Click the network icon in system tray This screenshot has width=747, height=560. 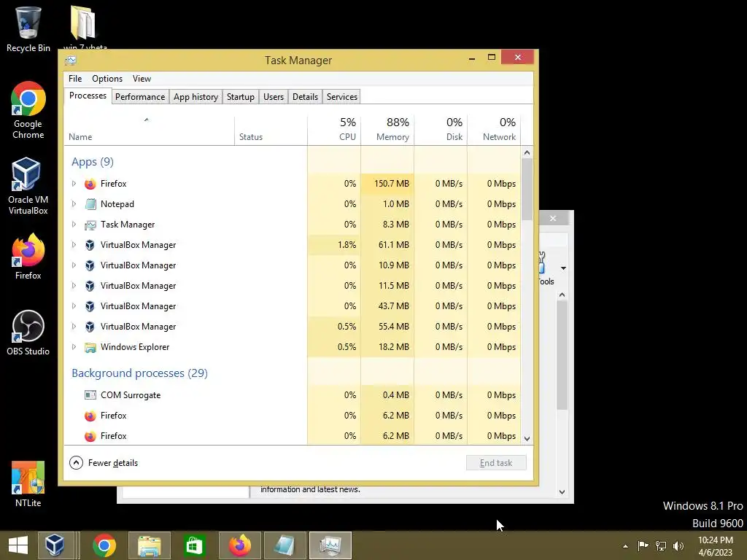point(661,545)
